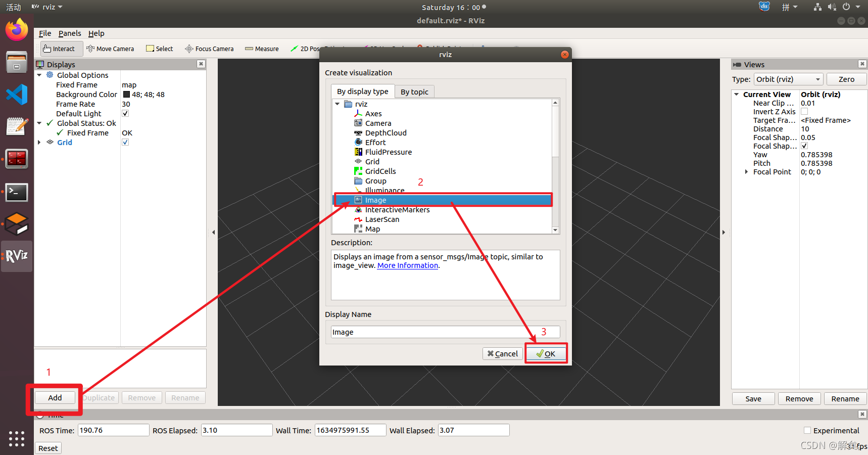Show applications grid in dock
The image size is (868, 455).
click(x=17, y=438)
